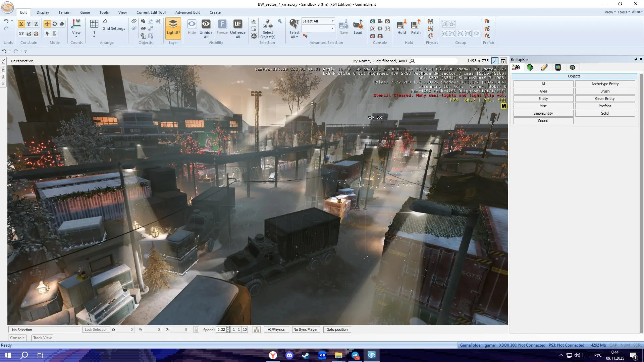644x362 pixels.
Task: Select the scale mode icon
Action: 62,24
